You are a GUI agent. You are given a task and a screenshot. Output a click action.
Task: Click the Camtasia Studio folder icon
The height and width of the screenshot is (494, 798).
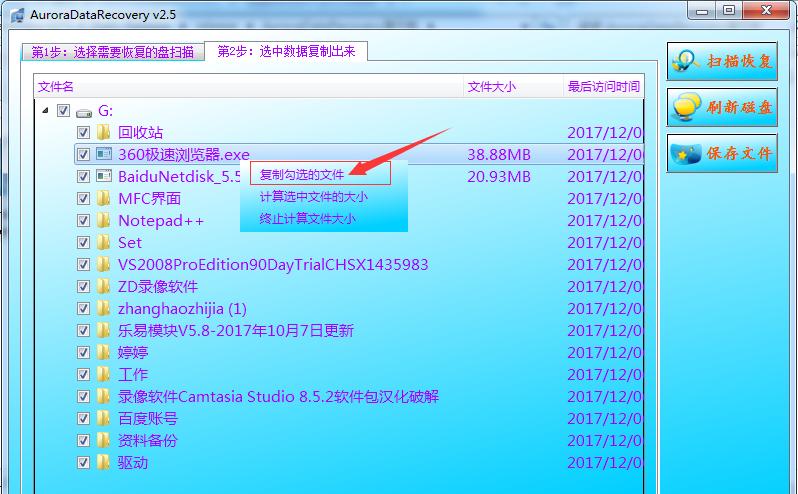tap(103, 396)
